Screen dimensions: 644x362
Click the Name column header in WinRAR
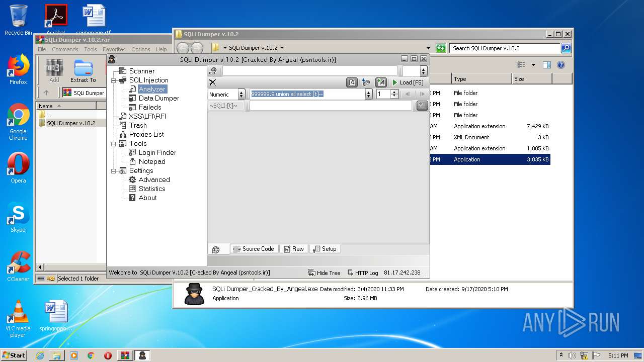pos(66,106)
